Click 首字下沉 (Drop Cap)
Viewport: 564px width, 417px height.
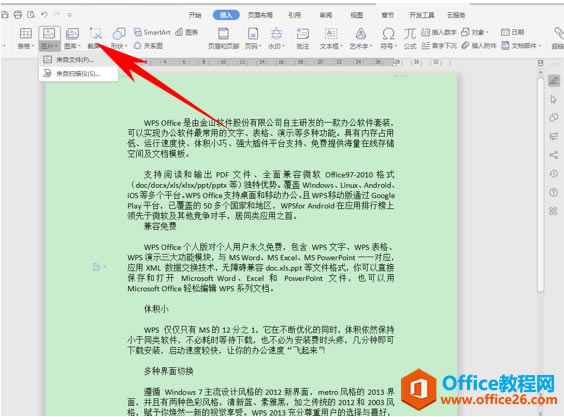click(x=439, y=45)
